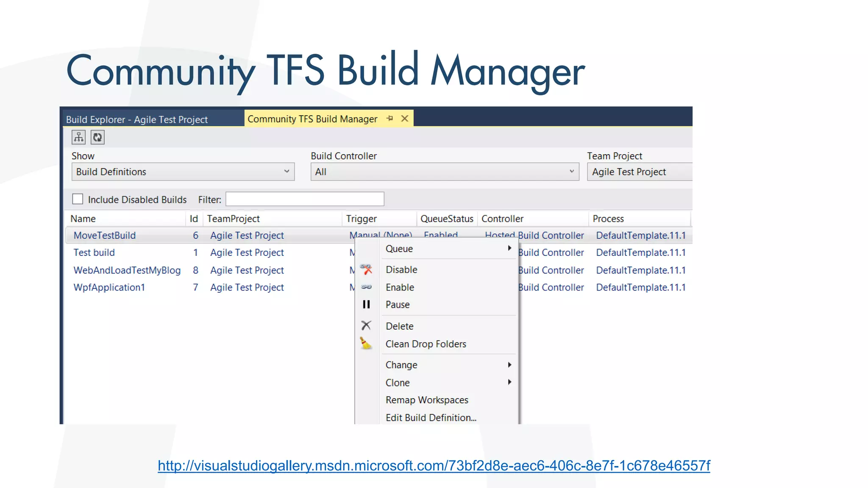Click Agile Test Project in WpfApplication1 row
The width and height of the screenshot is (868, 488).
point(247,287)
